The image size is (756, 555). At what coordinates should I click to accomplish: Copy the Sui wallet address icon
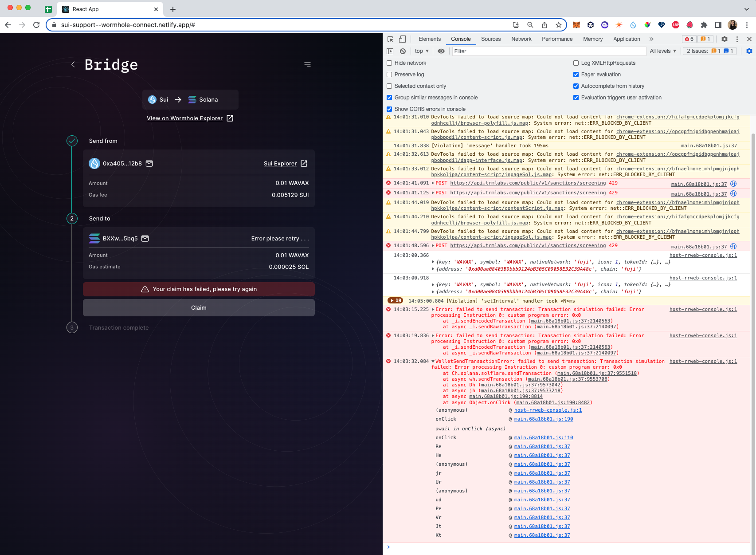[149, 163]
